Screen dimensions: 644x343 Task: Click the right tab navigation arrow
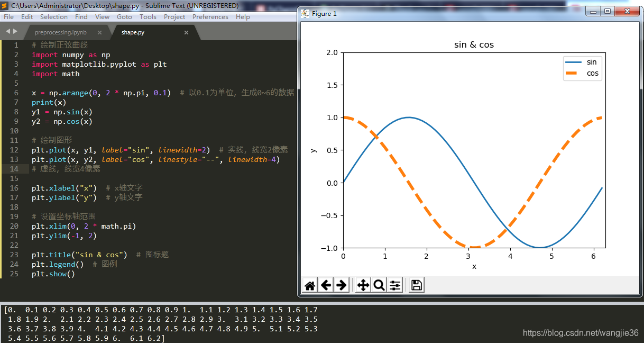click(x=15, y=31)
